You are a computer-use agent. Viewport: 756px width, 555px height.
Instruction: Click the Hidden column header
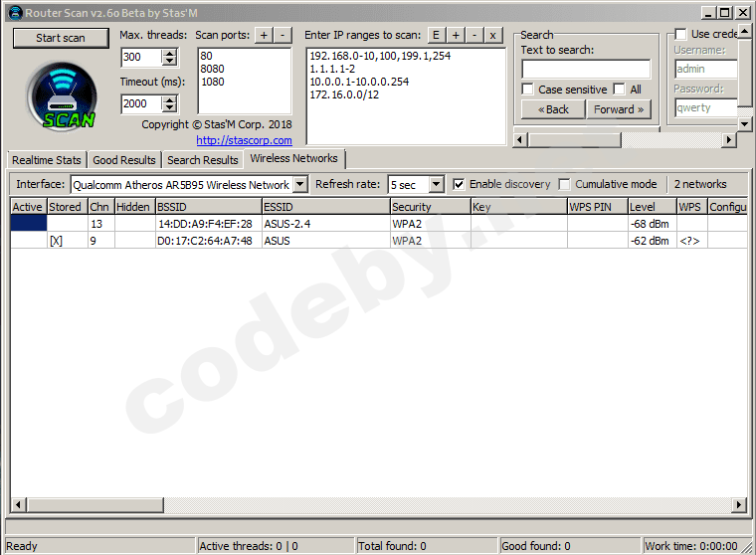coord(135,207)
